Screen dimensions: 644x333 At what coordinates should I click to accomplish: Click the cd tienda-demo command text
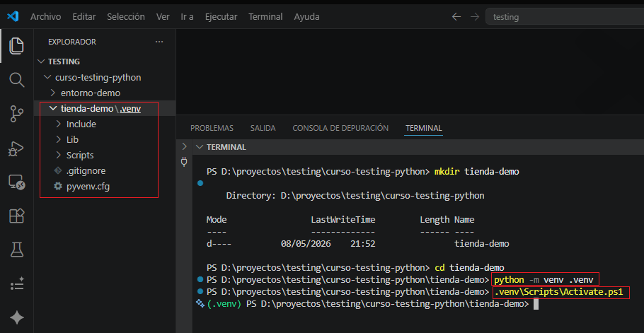pos(469,268)
